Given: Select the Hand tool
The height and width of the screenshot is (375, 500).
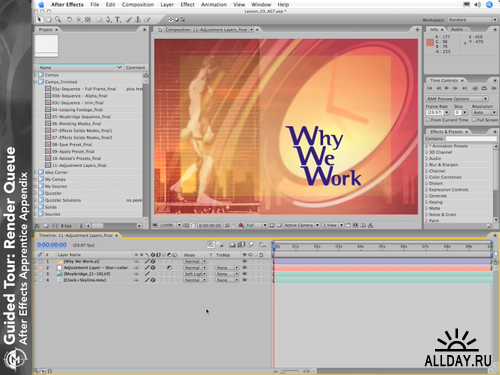Looking at the screenshot, I should click(x=49, y=20).
